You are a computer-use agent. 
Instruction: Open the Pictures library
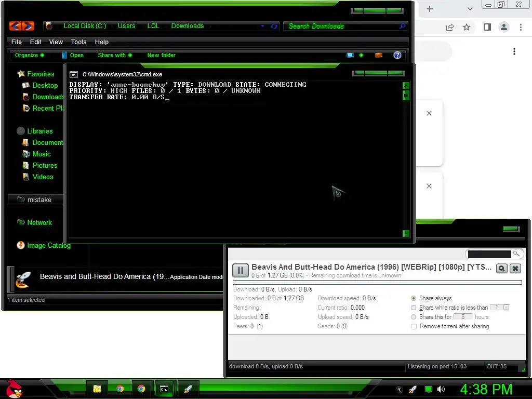click(45, 165)
